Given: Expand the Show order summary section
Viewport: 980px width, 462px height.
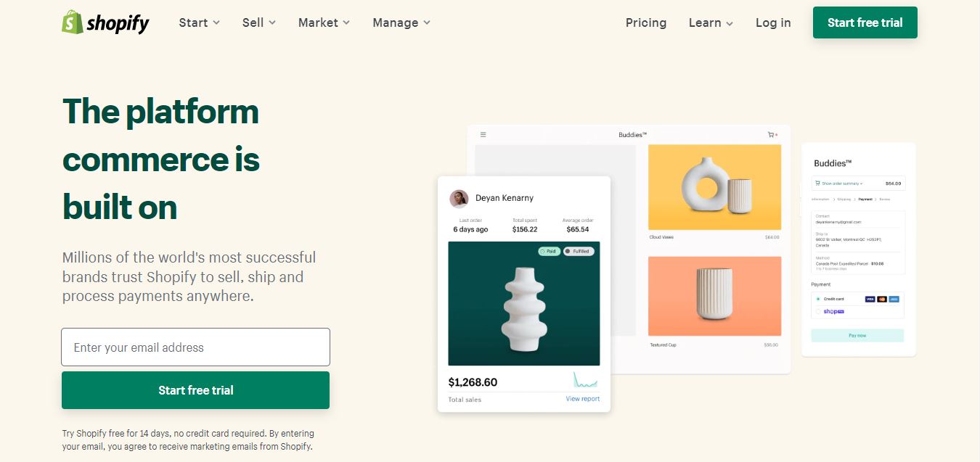Looking at the screenshot, I should (842, 183).
